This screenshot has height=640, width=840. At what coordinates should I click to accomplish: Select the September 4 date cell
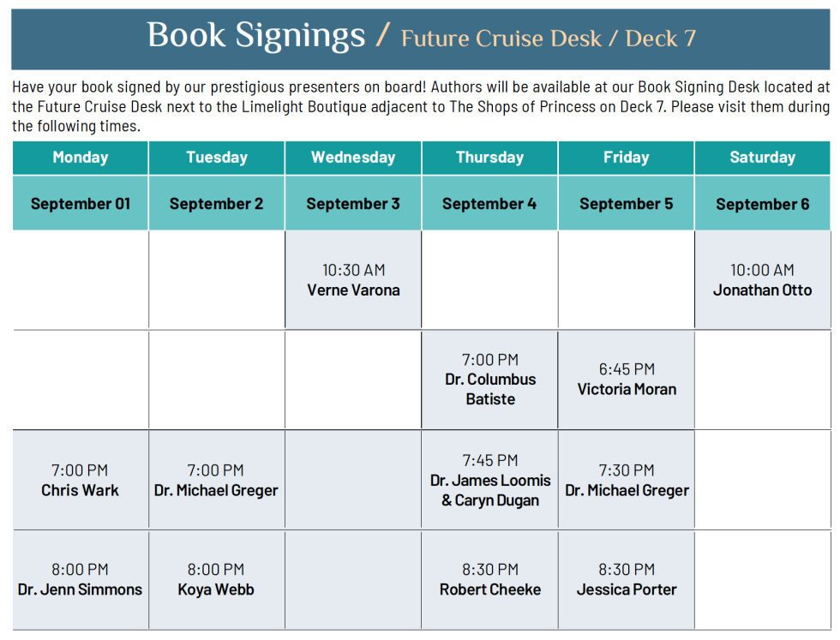click(x=489, y=204)
